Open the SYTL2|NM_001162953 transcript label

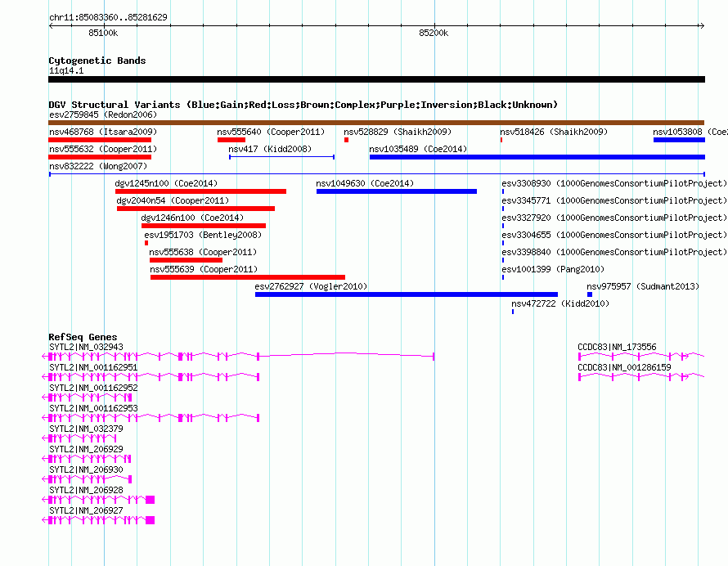(x=93, y=409)
